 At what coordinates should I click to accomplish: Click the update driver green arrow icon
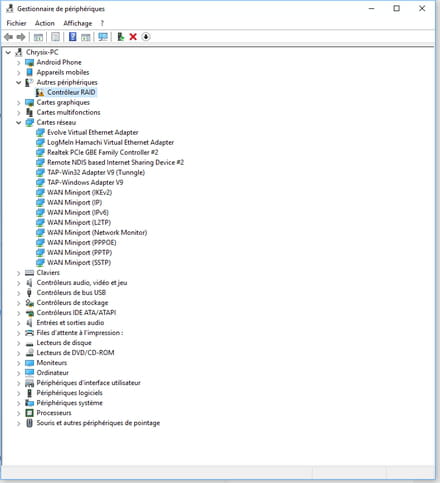coord(121,37)
